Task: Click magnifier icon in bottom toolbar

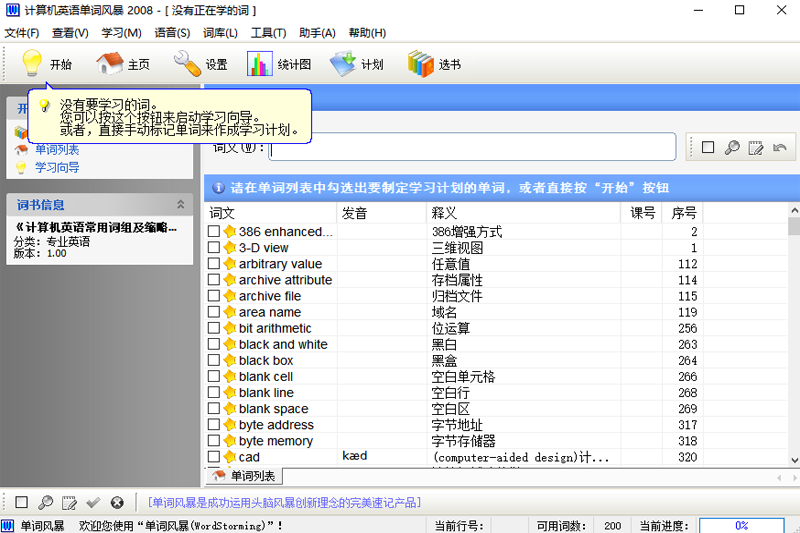Action: tap(45, 502)
